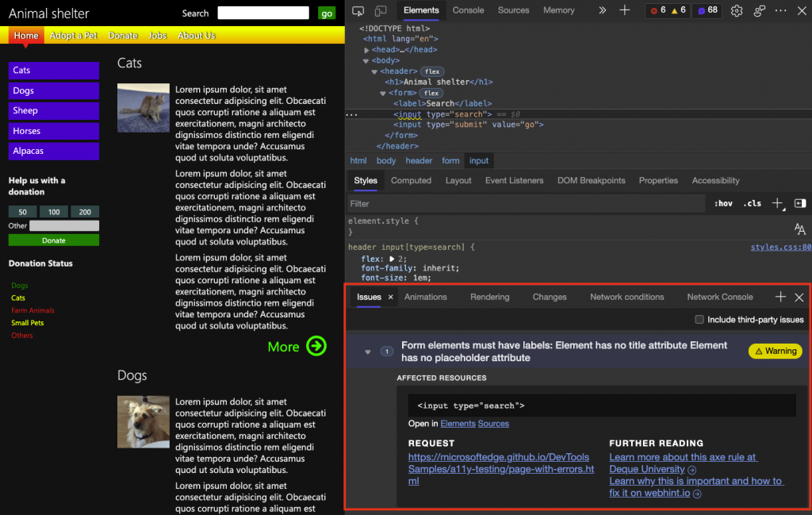Screen dimensions: 812x515
Task: Add a new tool with plus icon in top toolbar
Action: pyautogui.click(x=625, y=10)
